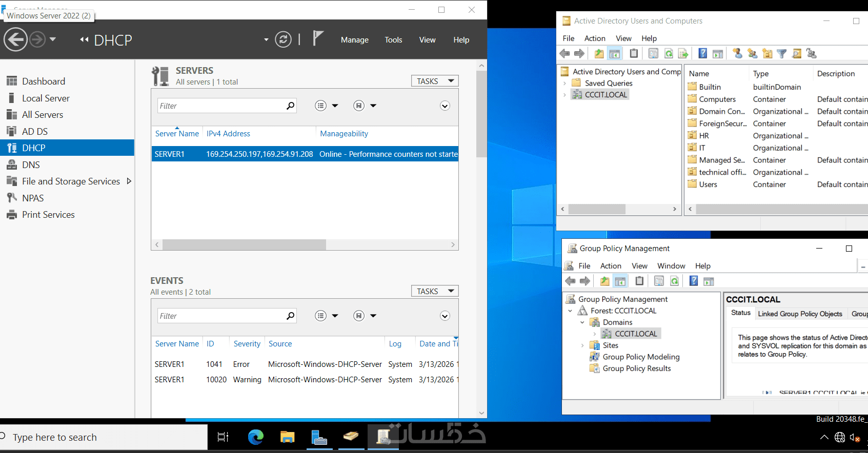868x453 pixels.
Task: Create a new organizational unit via toolbar icon
Action: click(x=767, y=53)
